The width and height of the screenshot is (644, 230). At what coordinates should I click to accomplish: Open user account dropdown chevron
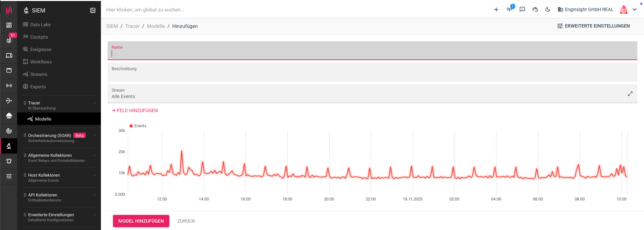pyautogui.click(x=635, y=10)
